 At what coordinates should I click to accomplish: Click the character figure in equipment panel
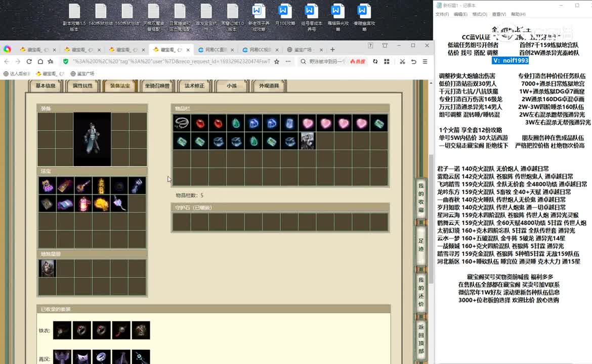92,139
